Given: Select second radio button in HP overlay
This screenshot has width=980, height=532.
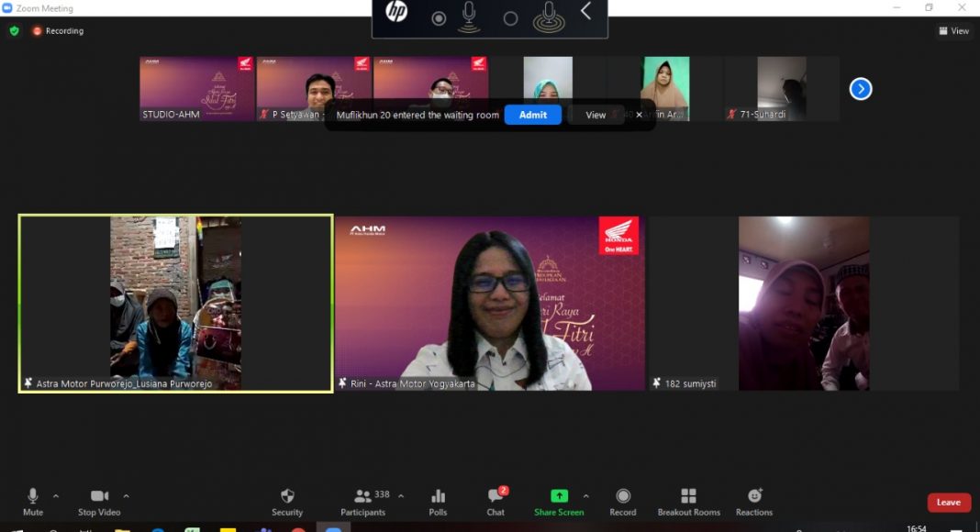Looking at the screenshot, I should coord(511,18).
